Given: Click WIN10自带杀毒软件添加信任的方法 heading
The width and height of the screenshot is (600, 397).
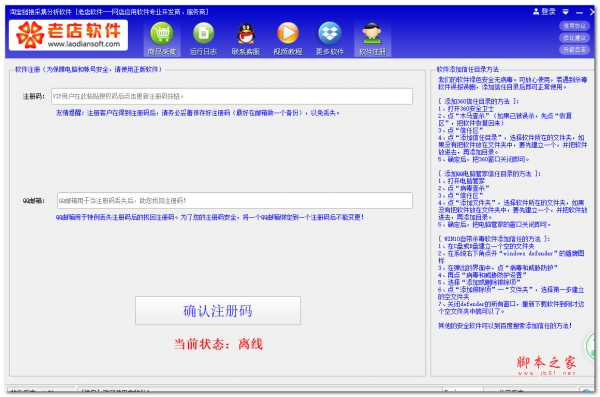Looking at the screenshot, I should 494,239.
